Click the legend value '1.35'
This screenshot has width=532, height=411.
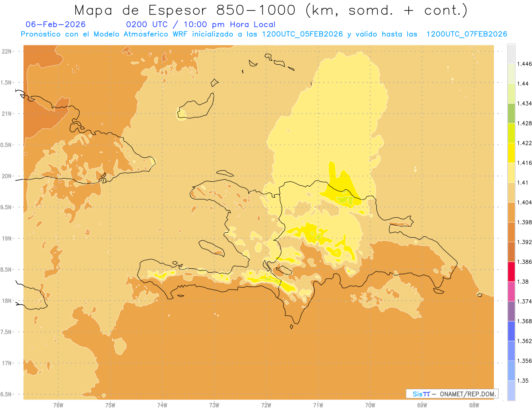[x=523, y=380]
